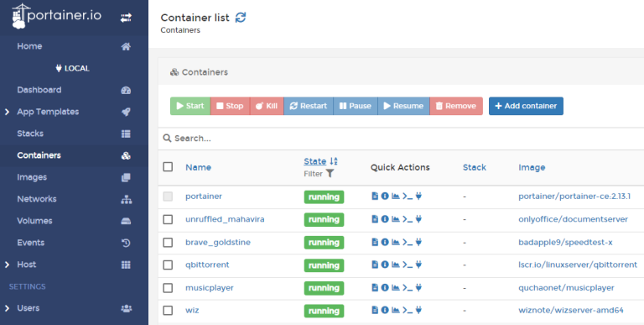Screen dimensions: 644x325
Task: Select Containers in sidebar
Action: 39,155
